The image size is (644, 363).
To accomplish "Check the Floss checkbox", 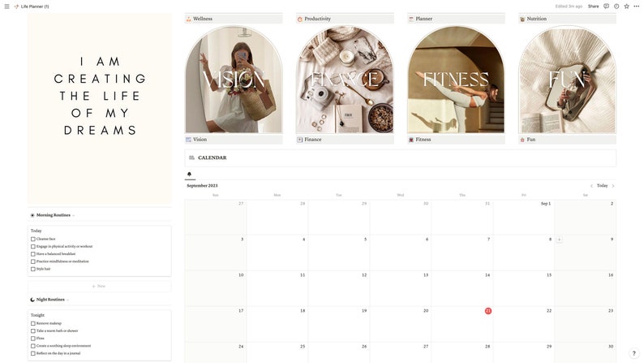I will click(33, 339).
